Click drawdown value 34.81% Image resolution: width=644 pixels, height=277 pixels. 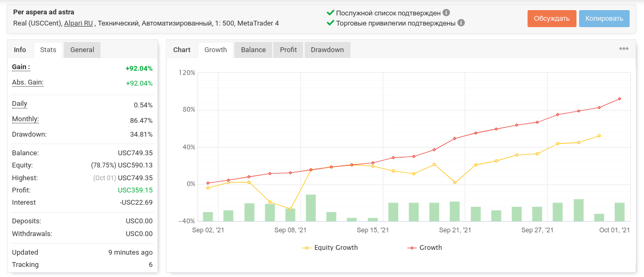141,135
